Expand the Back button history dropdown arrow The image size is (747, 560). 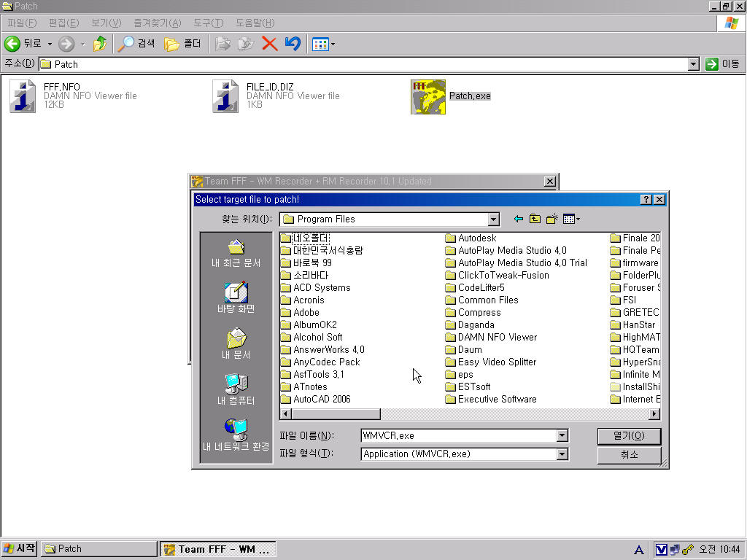[50, 44]
